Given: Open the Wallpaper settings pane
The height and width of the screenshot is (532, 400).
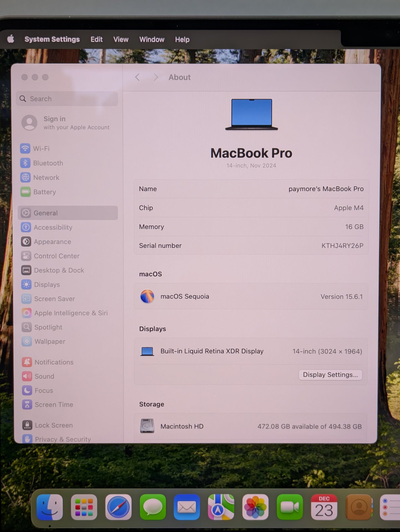Looking at the screenshot, I should pyautogui.click(x=50, y=341).
